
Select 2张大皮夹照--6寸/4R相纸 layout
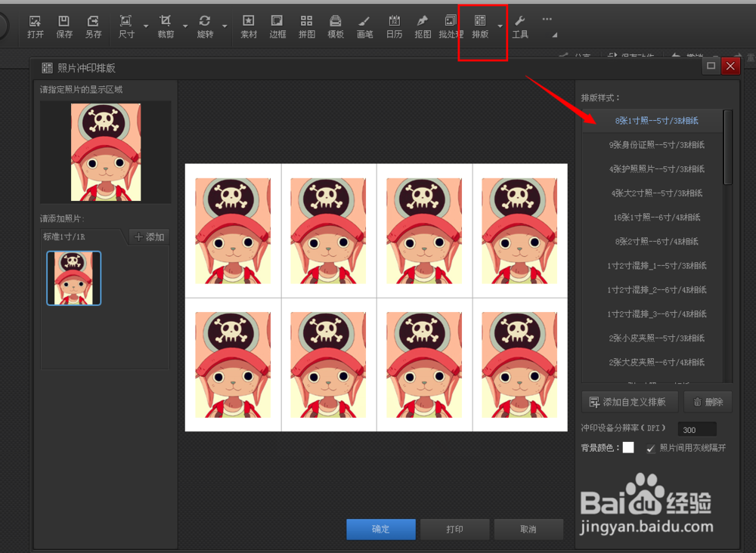tap(652, 362)
